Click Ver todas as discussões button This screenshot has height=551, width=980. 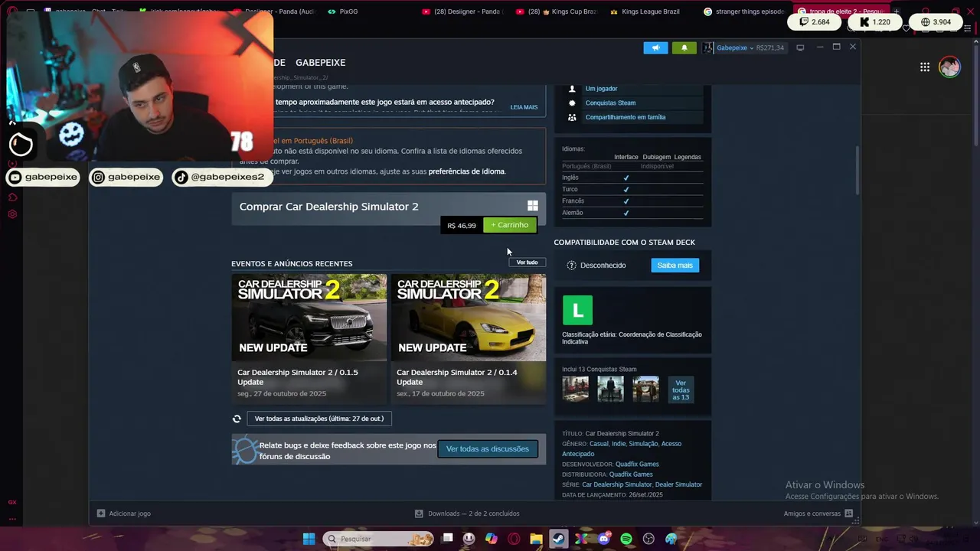[488, 449]
